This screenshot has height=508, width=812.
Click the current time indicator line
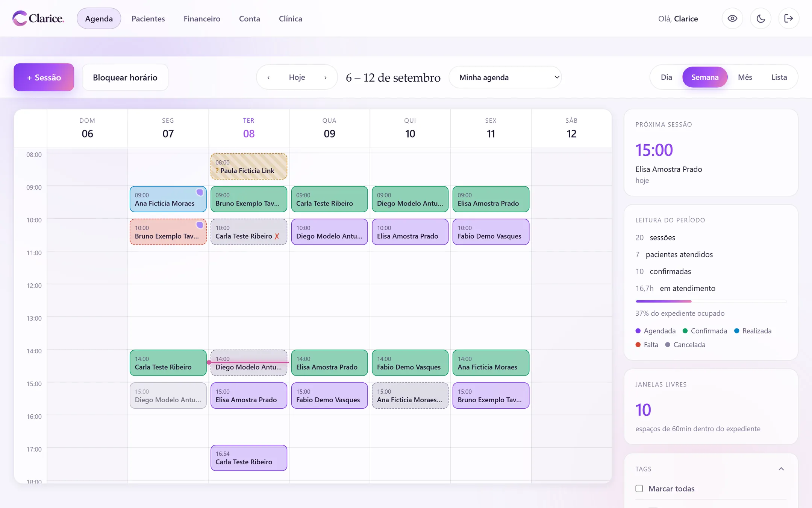point(248,362)
